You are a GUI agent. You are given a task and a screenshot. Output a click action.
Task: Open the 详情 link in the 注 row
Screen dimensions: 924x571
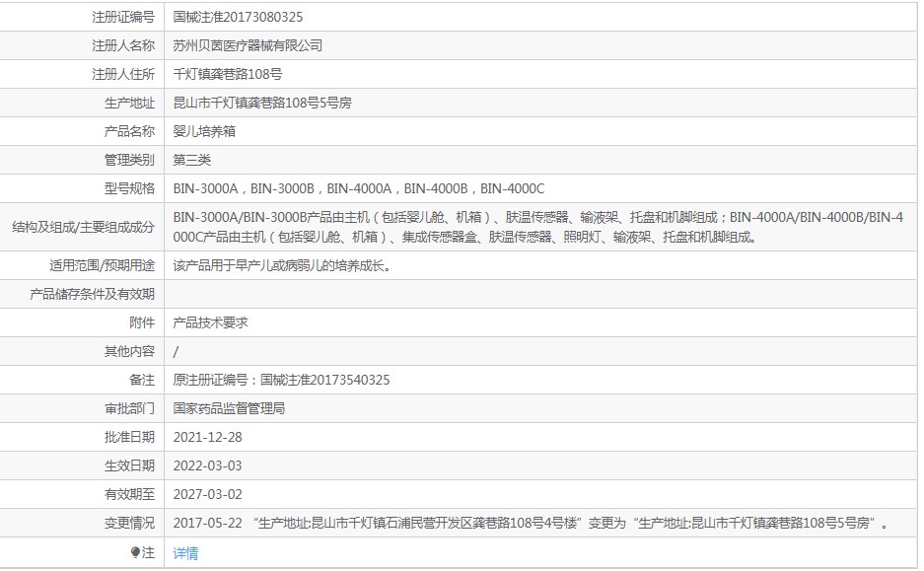tap(185, 552)
